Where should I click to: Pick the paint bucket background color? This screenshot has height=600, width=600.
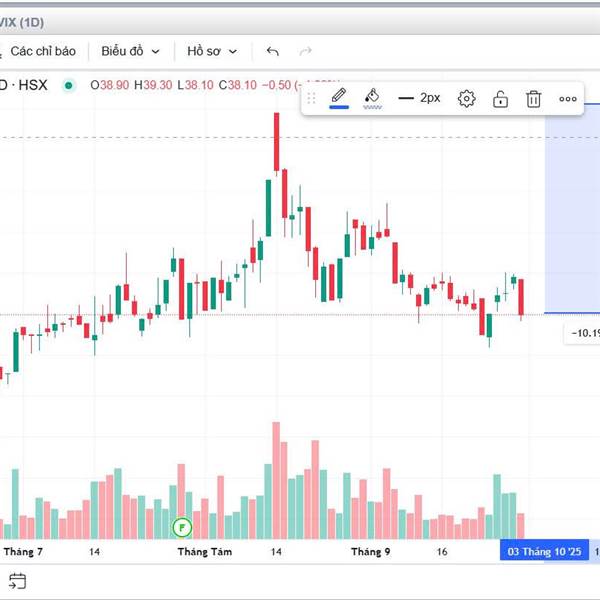pos(372,98)
